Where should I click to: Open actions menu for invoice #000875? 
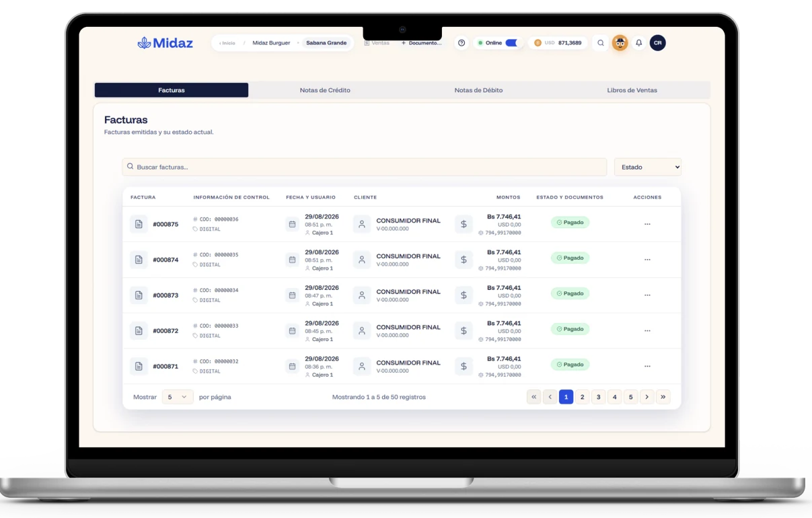[647, 224]
